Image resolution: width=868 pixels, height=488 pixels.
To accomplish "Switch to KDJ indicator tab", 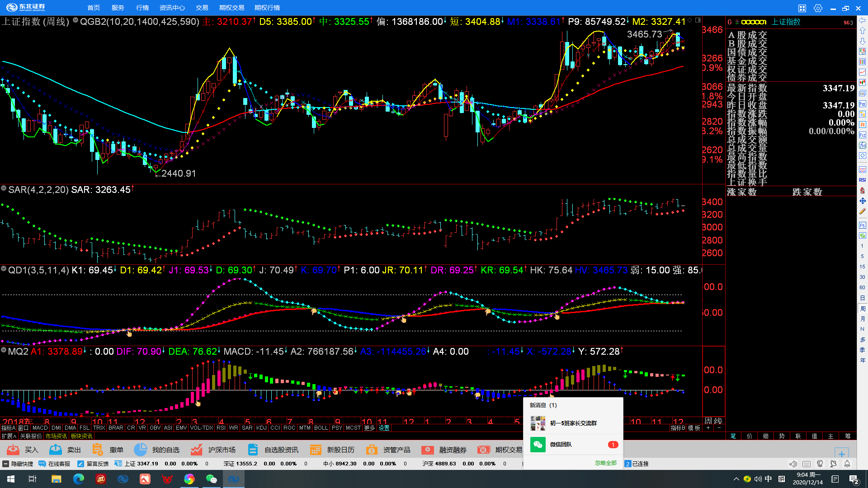I will pos(261,428).
